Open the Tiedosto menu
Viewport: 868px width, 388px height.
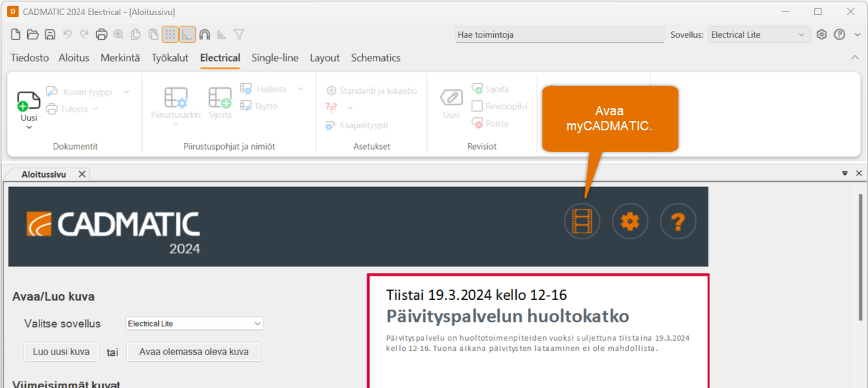coord(29,58)
